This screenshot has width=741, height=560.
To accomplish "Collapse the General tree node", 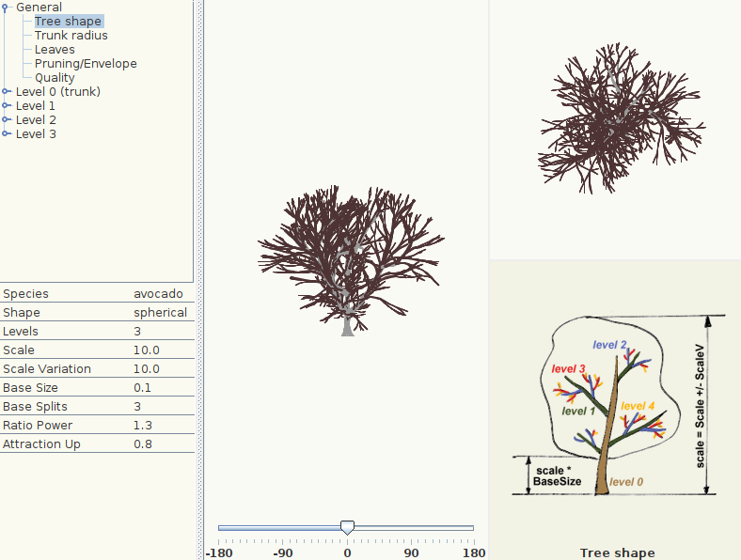I will click(5, 8).
